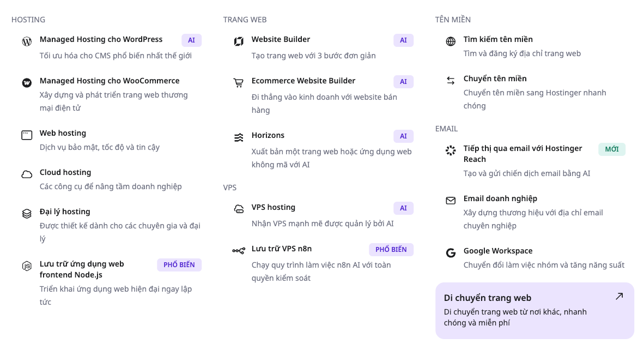Click the envelope icon for Email doanh nghiệp
Image resolution: width=644 pixels, height=350 pixels.
pyautogui.click(x=451, y=201)
